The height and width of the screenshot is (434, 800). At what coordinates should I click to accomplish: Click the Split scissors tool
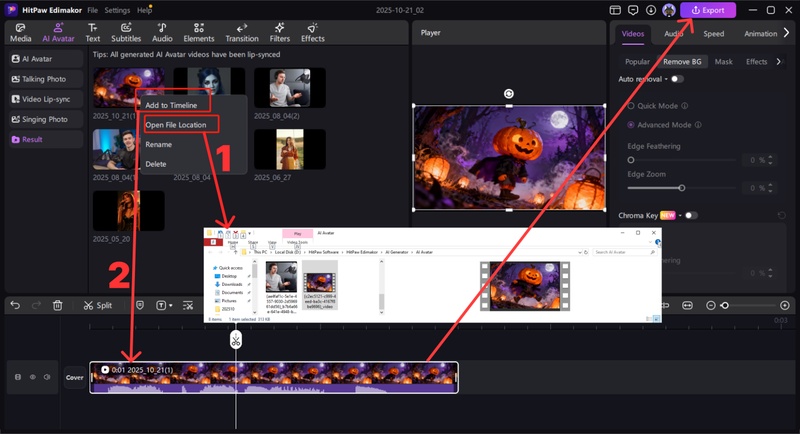(98, 305)
